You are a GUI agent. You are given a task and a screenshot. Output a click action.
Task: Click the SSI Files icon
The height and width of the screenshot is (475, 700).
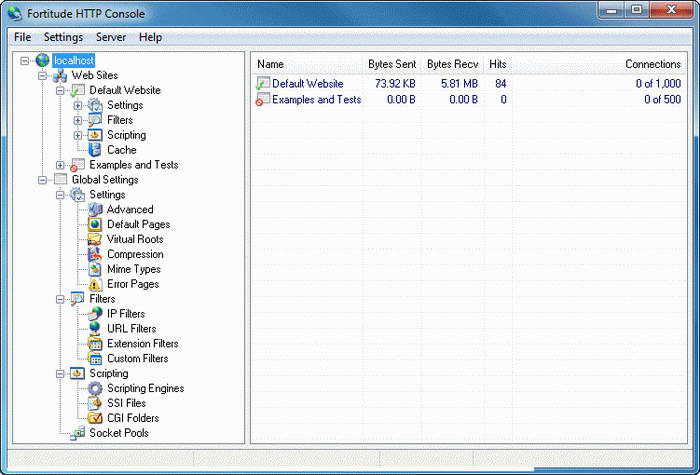(x=95, y=403)
